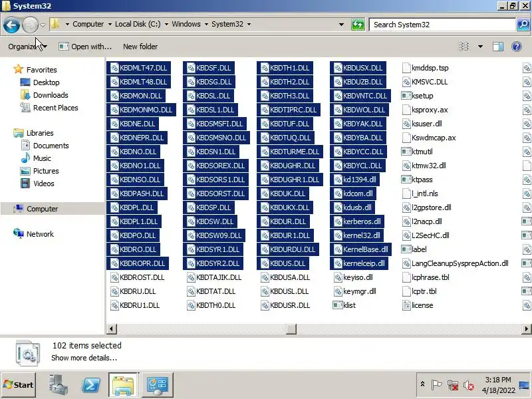The image size is (532, 399).
Task: Show hidden tray icons arrow
Action: click(423, 384)
